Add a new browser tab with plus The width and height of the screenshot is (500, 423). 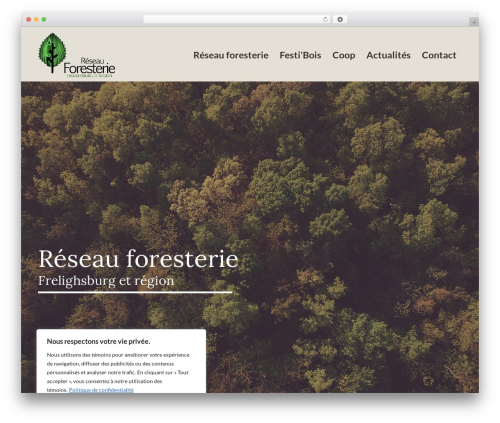click(x=474, y=22)
